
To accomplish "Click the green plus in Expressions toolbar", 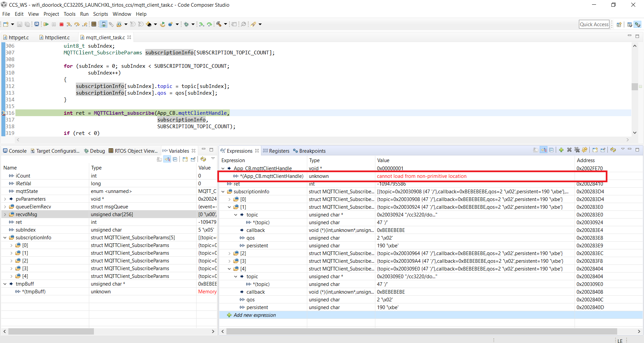I will [561, 150].
